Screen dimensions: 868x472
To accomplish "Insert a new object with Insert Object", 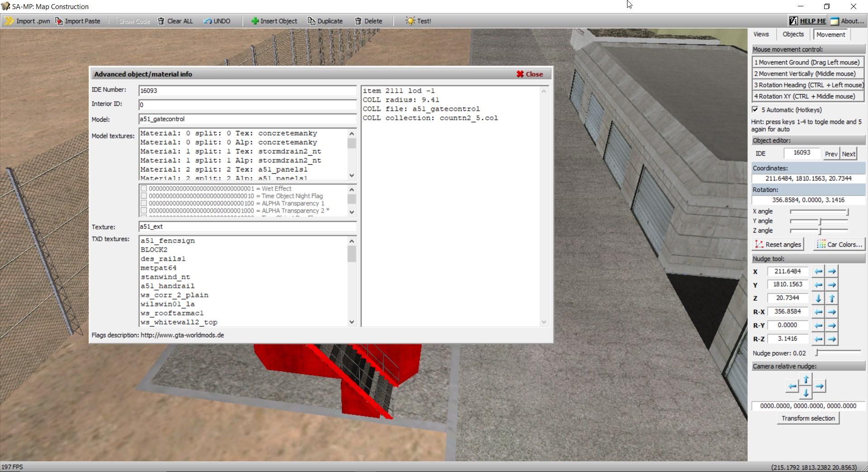I will coord(274,21).
